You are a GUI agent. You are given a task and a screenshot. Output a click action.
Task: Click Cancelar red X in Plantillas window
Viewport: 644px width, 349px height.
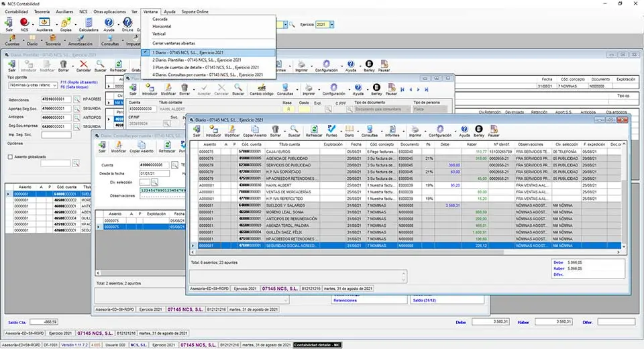pos(84,66)
